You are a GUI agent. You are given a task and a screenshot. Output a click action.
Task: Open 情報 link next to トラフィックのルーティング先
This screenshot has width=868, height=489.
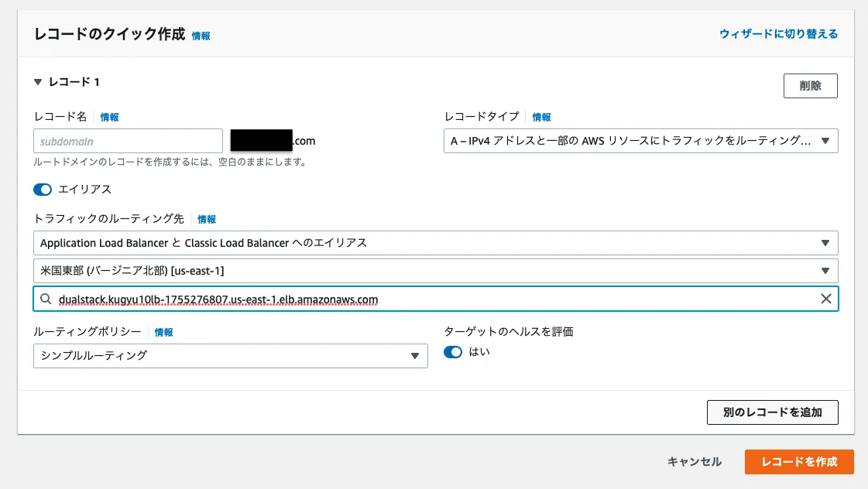207,220
